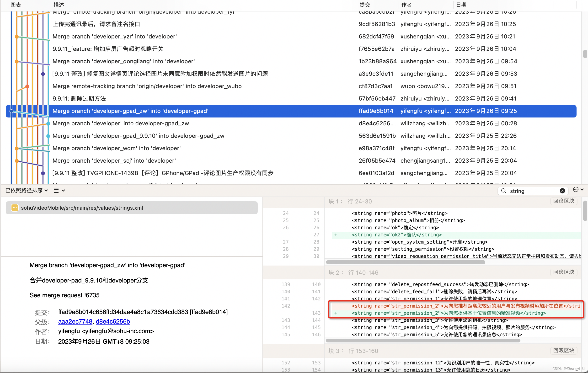Click the 日期 column header
Screen dimensions: 588x373
pyautogui.click(x=461, y=5)
